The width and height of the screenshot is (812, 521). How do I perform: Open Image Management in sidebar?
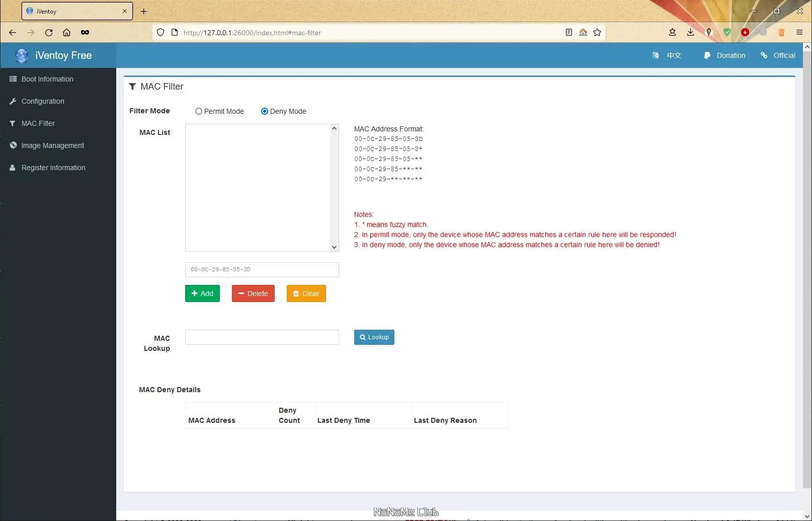[58, 145]
